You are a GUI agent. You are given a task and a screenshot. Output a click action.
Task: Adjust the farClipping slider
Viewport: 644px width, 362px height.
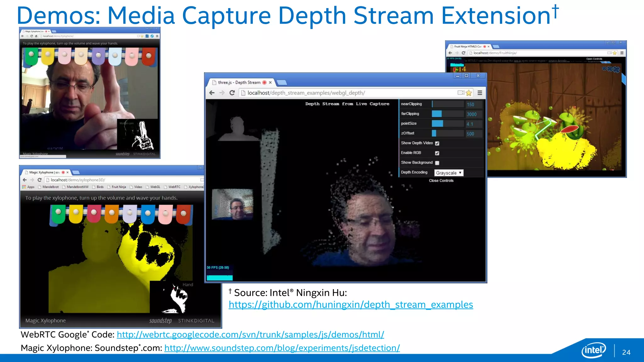click(x=448, y=114)
